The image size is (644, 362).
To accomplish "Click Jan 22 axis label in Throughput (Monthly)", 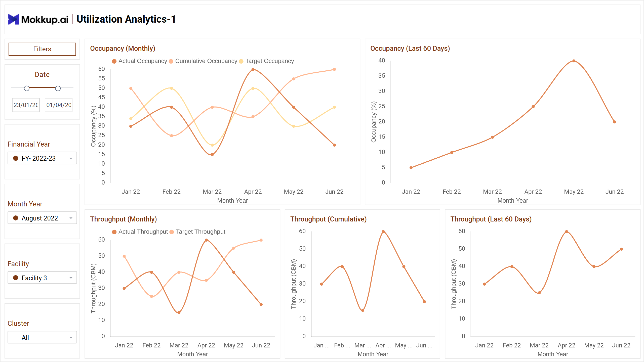I will click(x=124, y=345).
